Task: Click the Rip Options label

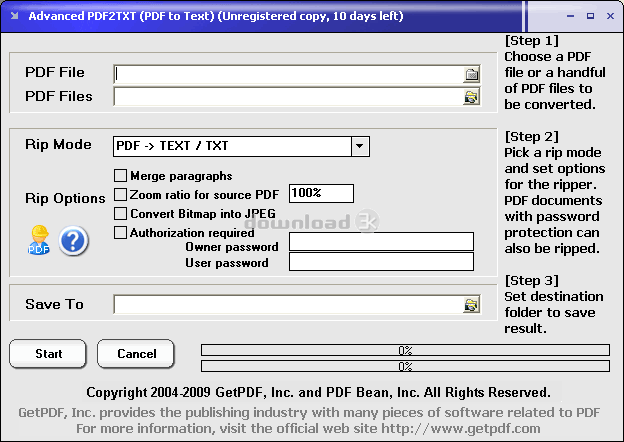Action: click(x=65, y=198)
